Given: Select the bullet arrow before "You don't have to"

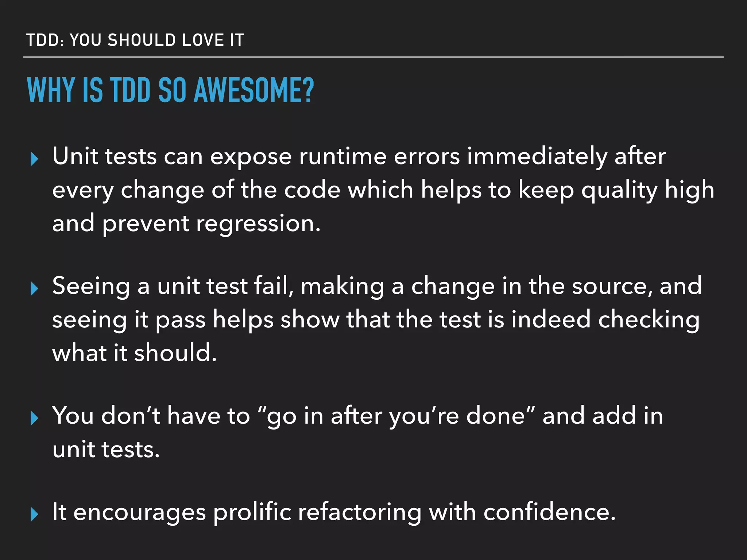Looking at the screenshot, I should [x=34, y=418].
